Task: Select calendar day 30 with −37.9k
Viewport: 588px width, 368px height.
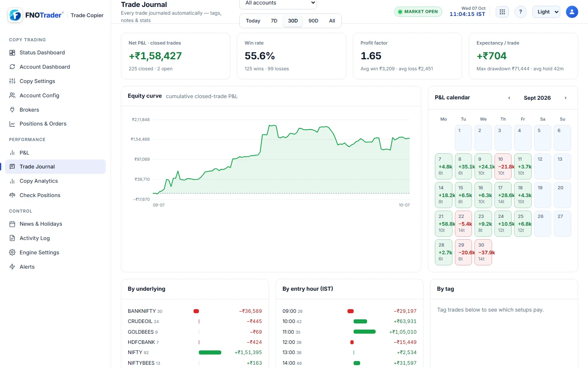Action: pos(483,252)
